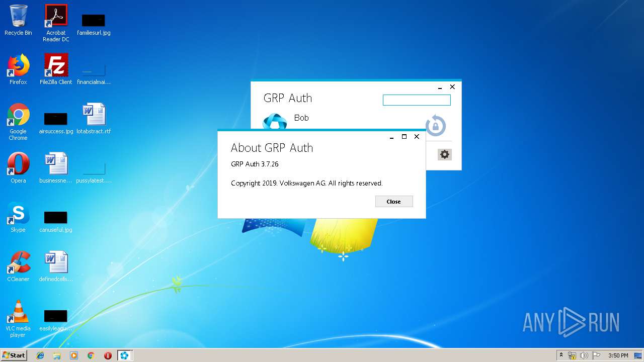Image resolution: width=644 pixels, height=362 pixels.
Task: Open Opera from the taskbar
Action: [108, 355]
